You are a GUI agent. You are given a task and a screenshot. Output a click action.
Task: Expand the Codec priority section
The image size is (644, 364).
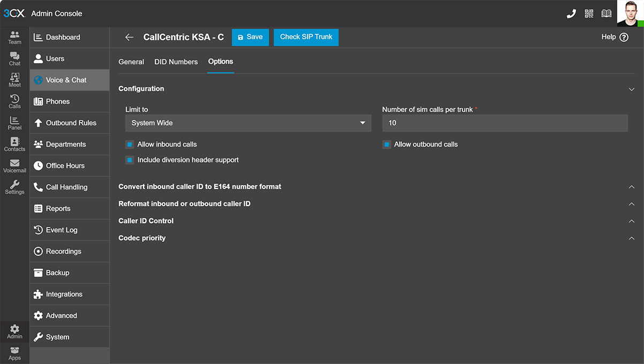tap(632, 238)
